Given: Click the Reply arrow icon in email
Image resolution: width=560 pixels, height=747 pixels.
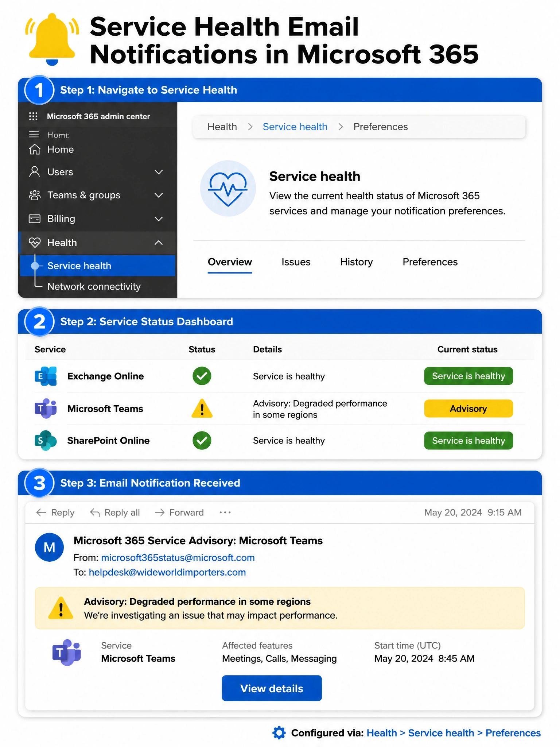Looking at the screenshot, I should coord(41,512).
